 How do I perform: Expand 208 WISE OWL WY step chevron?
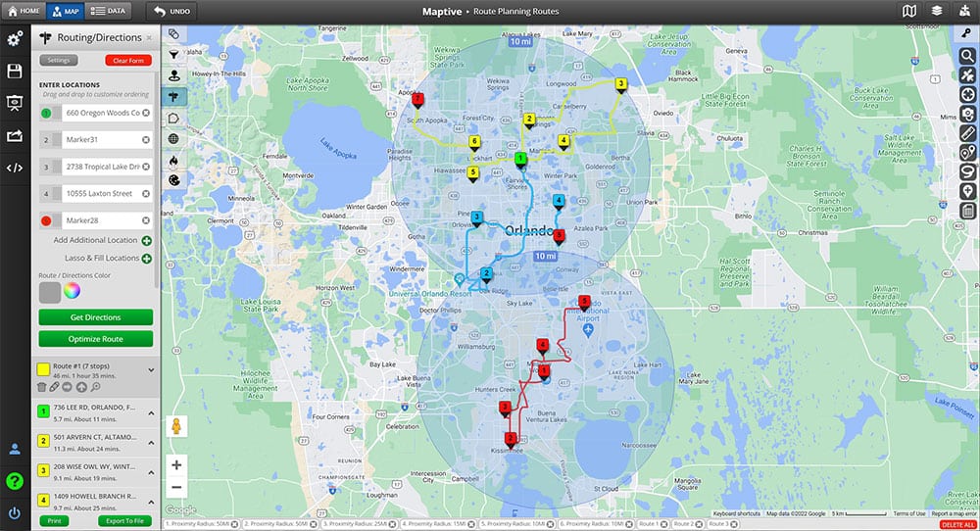[151, 472]
